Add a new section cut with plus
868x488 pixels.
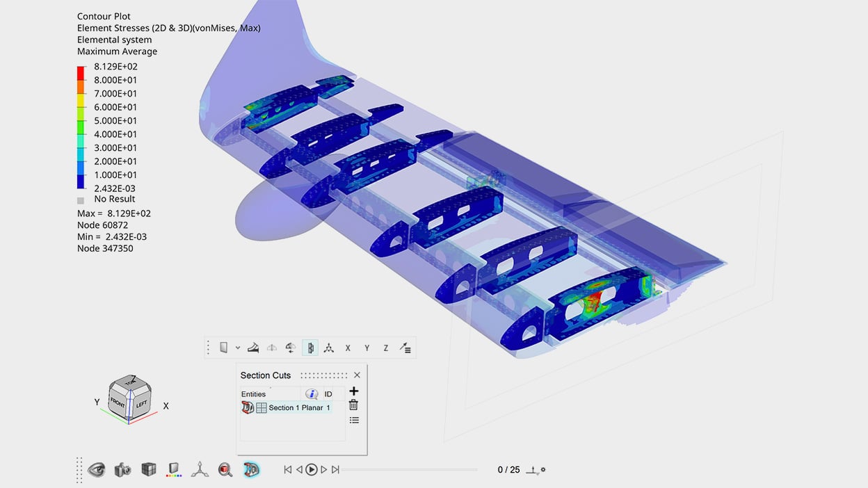click(353, 391)
